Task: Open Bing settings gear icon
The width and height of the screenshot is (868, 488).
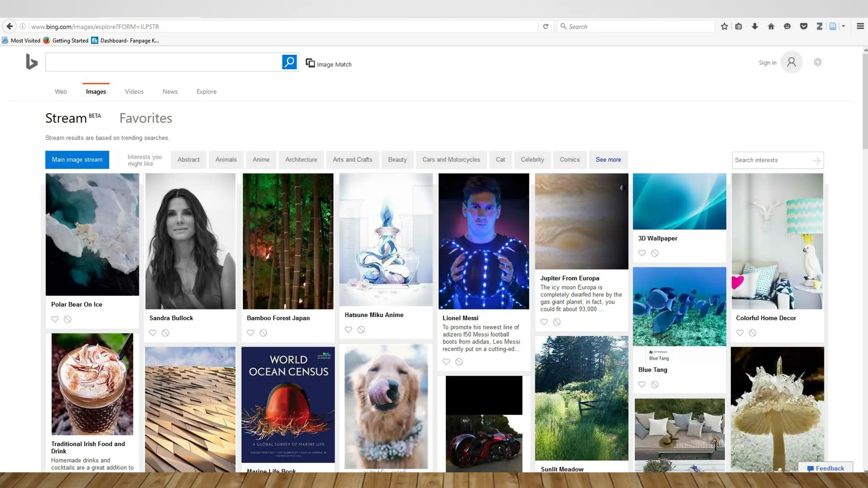Action: click(818, 62)
